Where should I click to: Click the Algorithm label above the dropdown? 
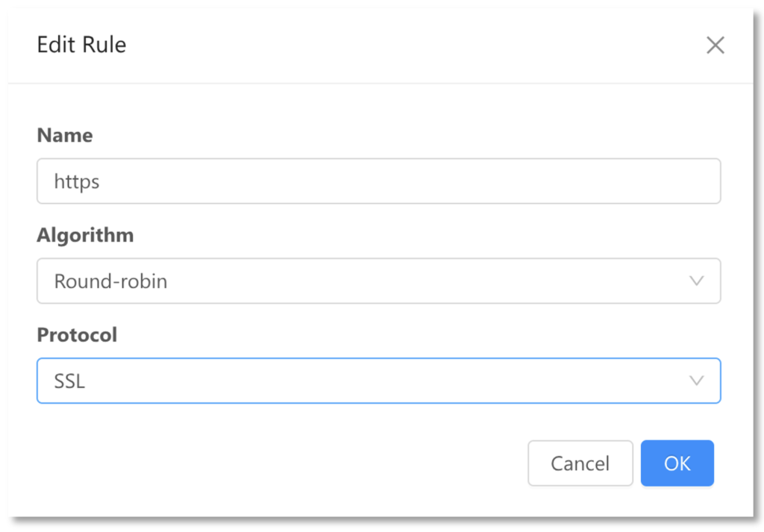85,235
